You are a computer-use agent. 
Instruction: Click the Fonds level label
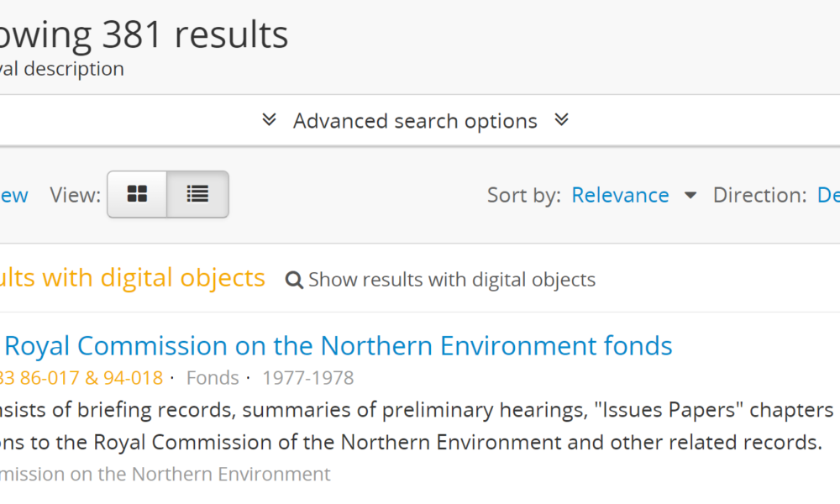[x=213, y=378]
